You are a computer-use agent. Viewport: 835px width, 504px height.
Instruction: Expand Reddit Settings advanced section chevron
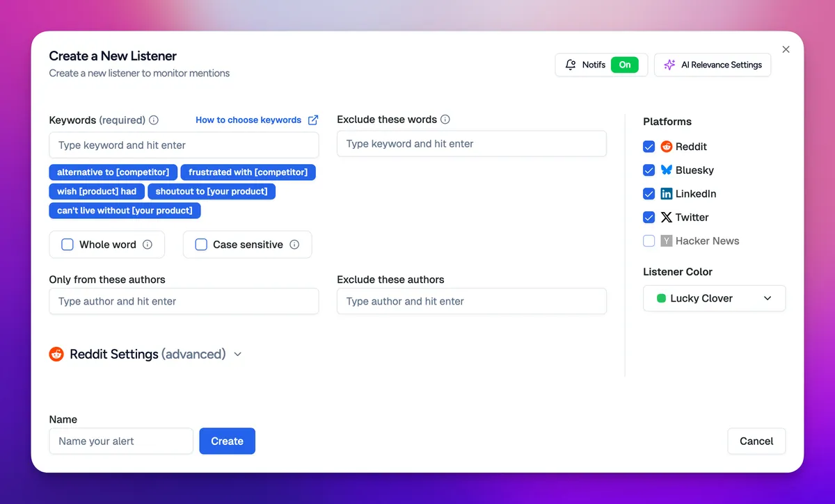tap(237, 355)
